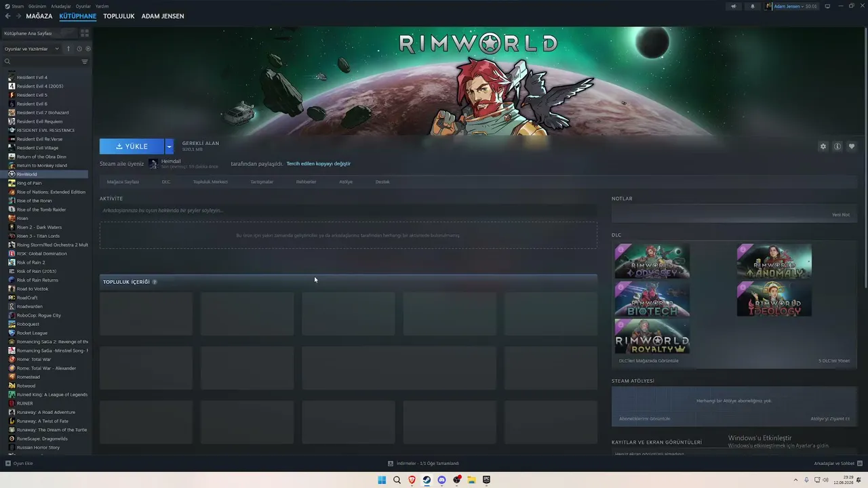Open the RimWorld Anomaly DLC thumbnail

(774, 262)
